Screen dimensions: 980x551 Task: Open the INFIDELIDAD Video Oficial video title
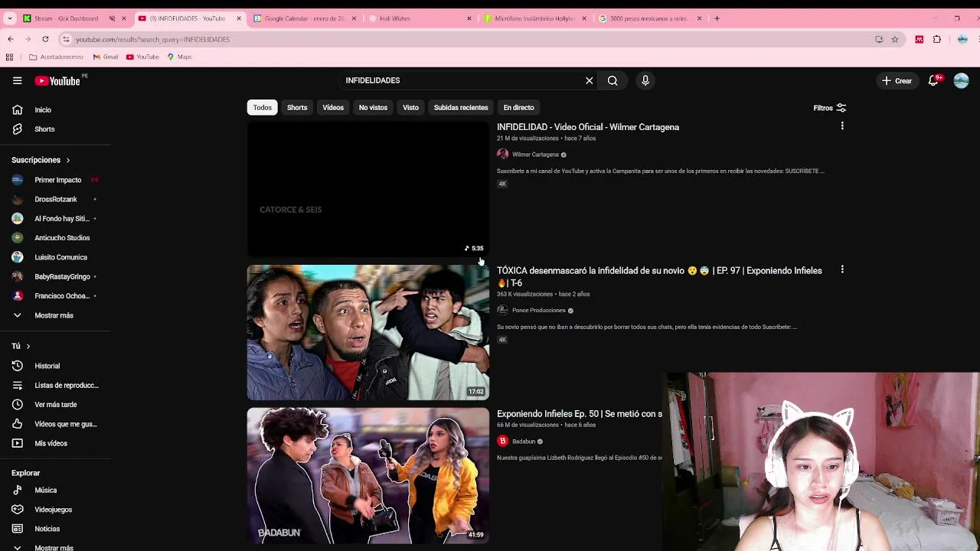(x=588, y=127)
